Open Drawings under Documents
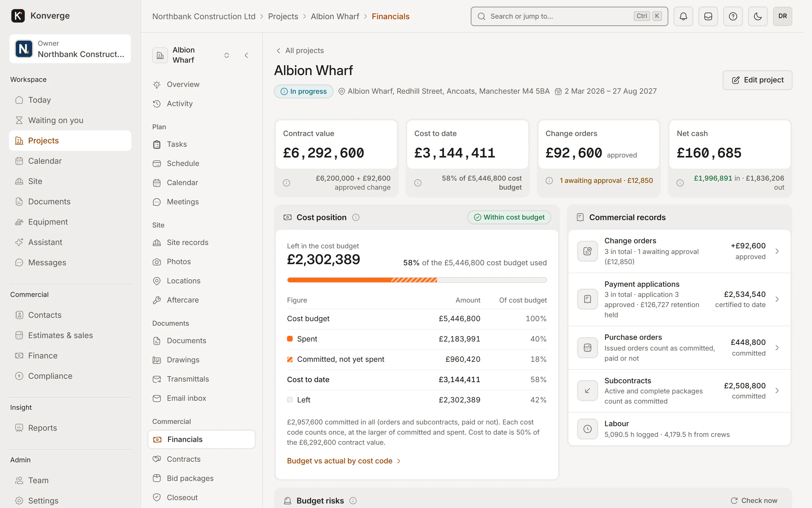 pyautogui.click(x=201, y=360)
